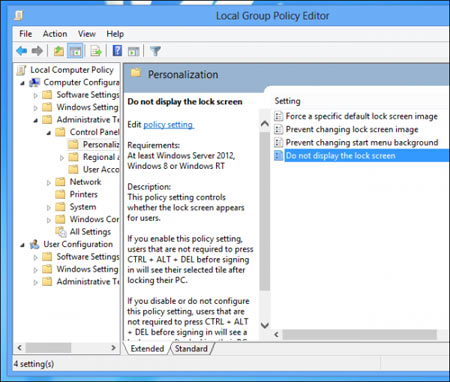Toggle the Show/Hide Console Tree icon

click(x=75, y=51)
